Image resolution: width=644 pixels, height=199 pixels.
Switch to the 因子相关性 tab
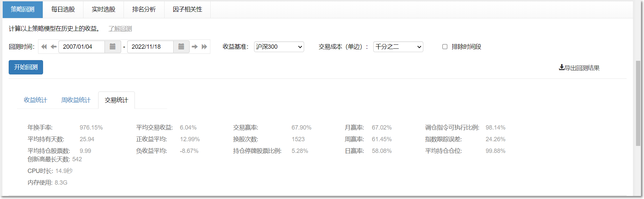tap(187, 9)
